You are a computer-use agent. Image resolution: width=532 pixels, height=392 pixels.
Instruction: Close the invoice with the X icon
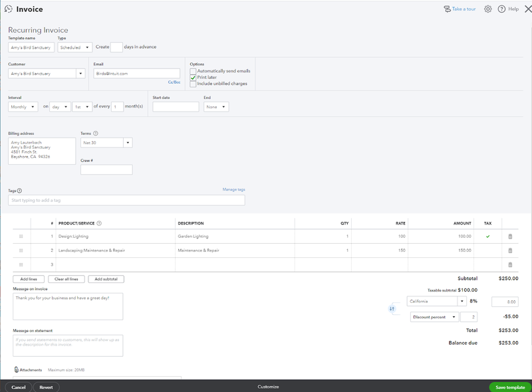tap(528, 9)
